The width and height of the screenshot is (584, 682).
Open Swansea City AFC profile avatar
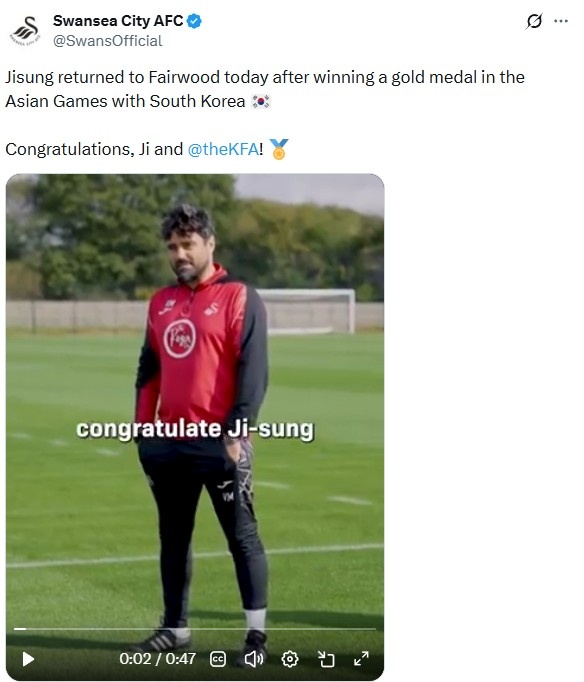(25, 30)
